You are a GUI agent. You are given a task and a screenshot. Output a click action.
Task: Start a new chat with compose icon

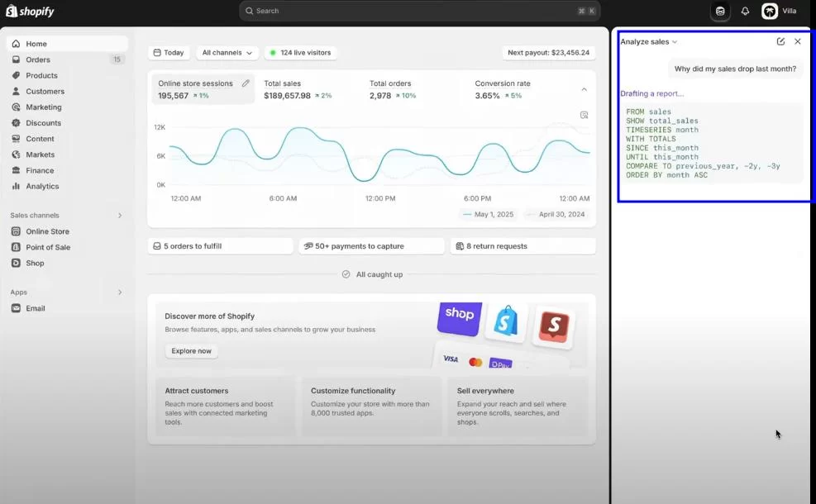tap(780, 41)
